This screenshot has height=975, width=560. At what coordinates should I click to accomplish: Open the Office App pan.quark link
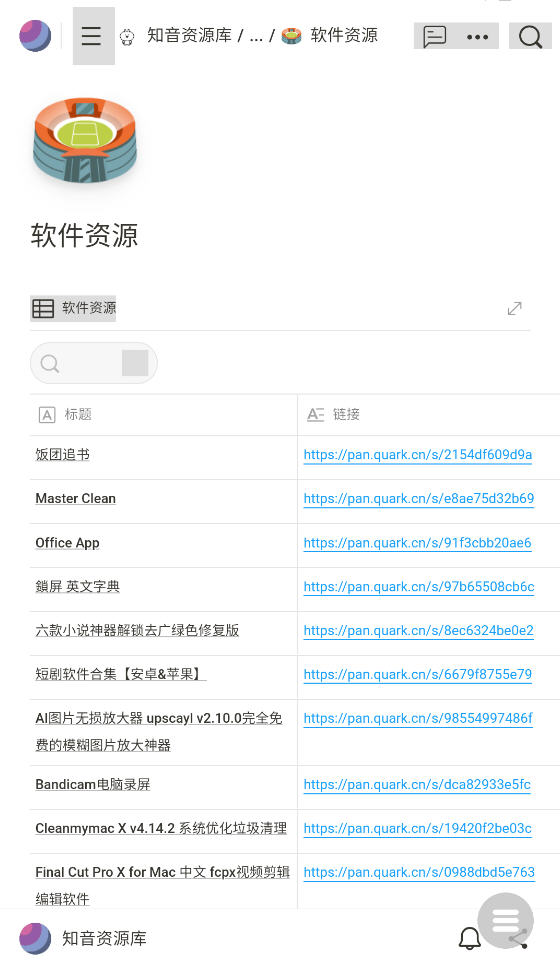tap(417, 543)
